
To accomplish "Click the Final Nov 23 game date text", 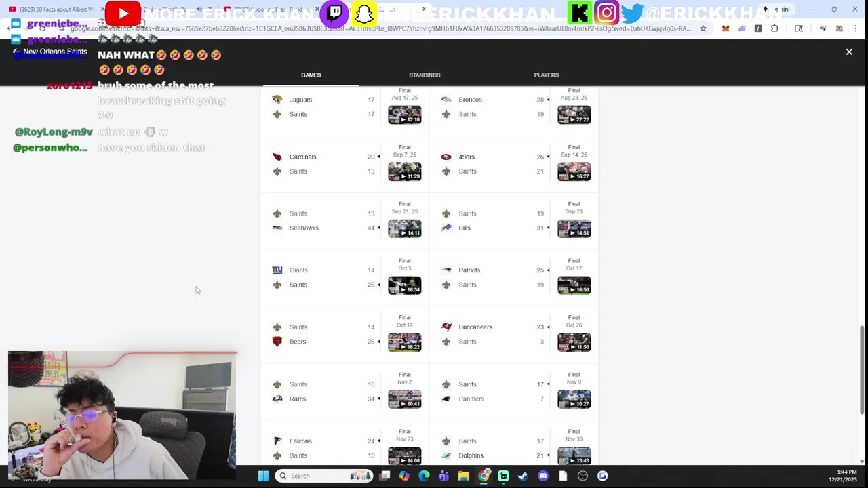I will point(404,435).
